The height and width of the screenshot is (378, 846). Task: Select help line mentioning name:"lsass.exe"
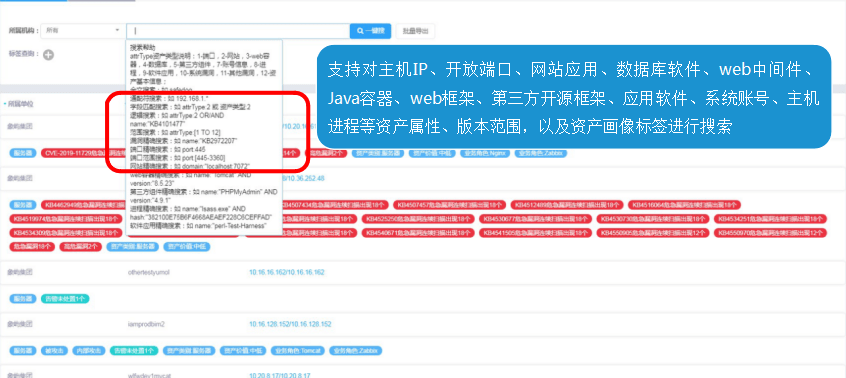[x=201, y=212]
